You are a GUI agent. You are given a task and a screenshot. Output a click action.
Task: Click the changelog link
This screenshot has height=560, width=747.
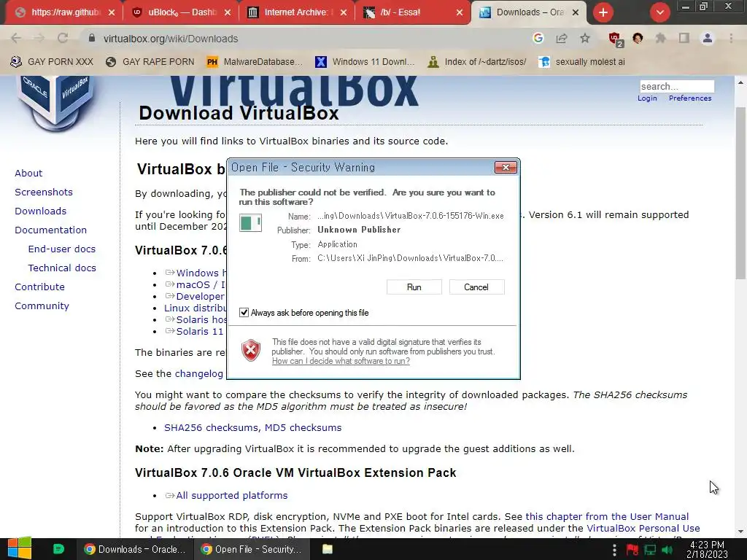(199, 374)
